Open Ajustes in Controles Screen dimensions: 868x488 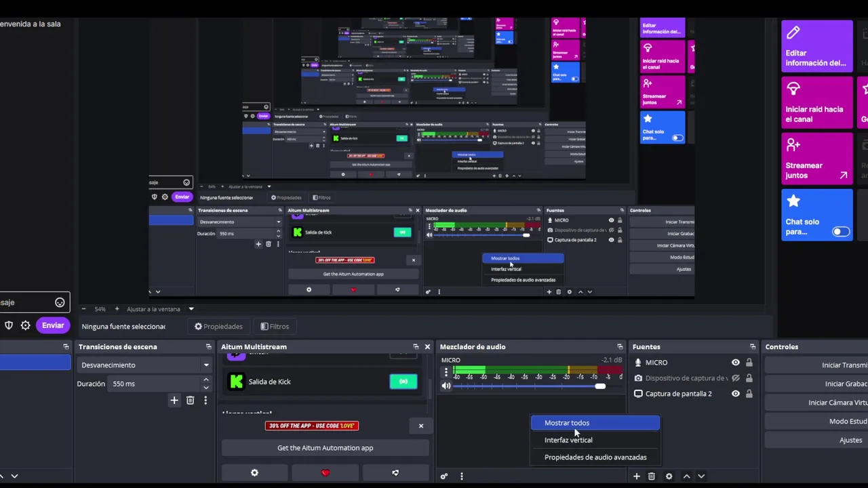(x=816, y=441)
